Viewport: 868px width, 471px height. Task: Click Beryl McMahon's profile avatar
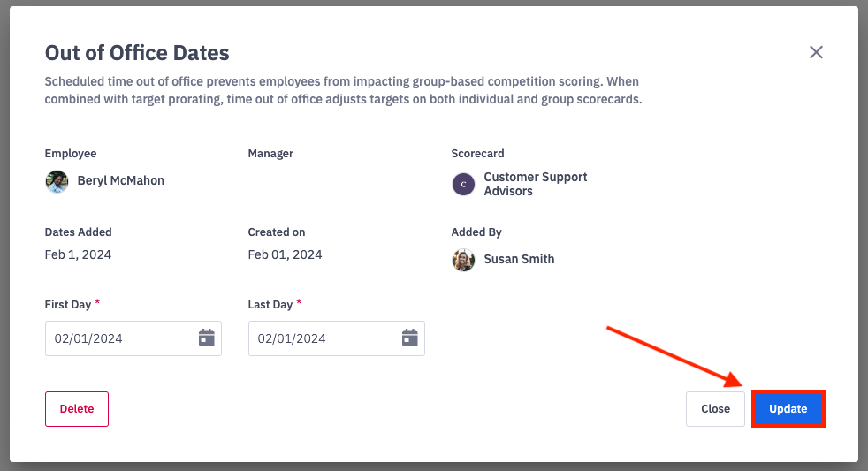(57, 181)
